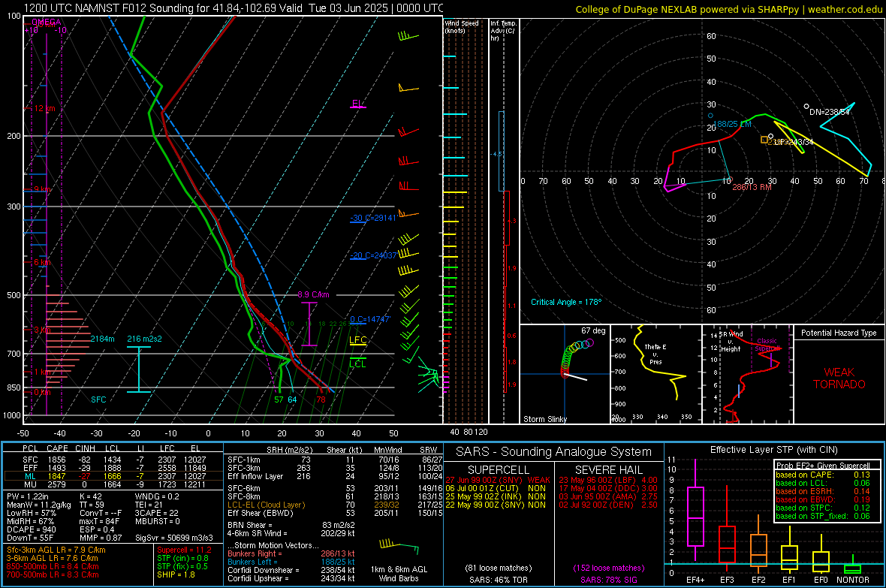Click the yellow LFC level marker

(357, 339)
